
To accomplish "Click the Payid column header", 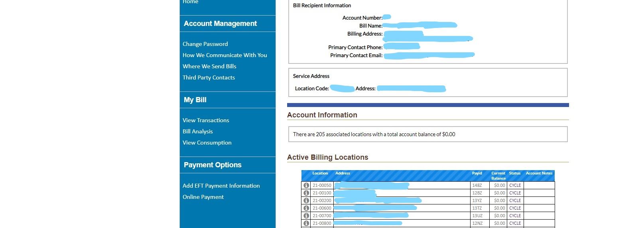I will pos(477,173).
